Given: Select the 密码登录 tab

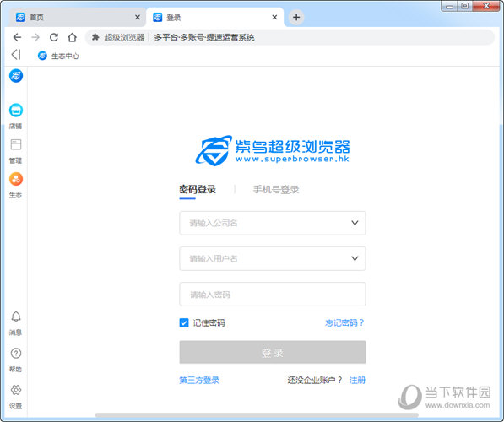Looking at the screenshot, I should coord(198,190).
